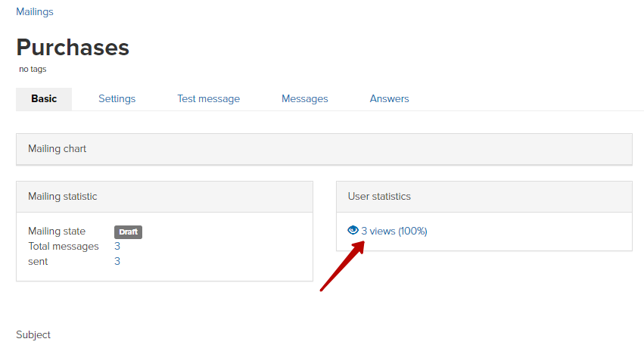Go to the Messages tab
The height and width of the screenshot is (345, 644).
(x=305, y=99)
